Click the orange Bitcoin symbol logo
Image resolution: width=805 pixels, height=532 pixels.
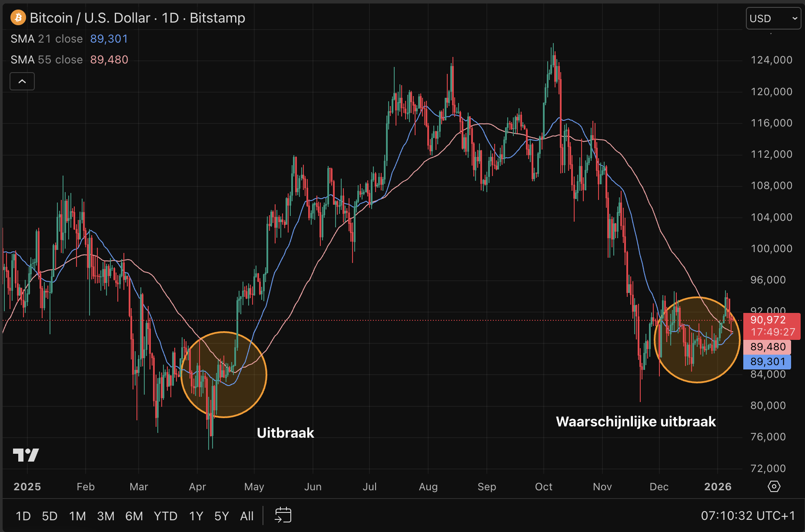18,18
